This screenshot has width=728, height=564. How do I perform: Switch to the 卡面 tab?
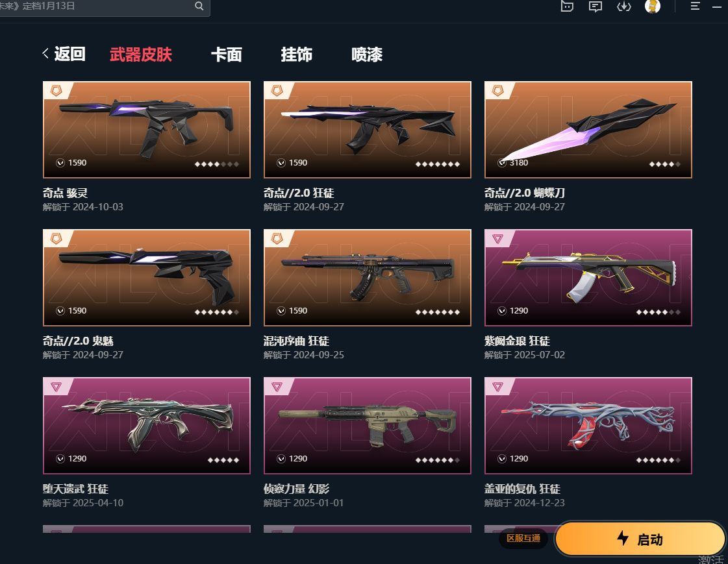[226, 55]
